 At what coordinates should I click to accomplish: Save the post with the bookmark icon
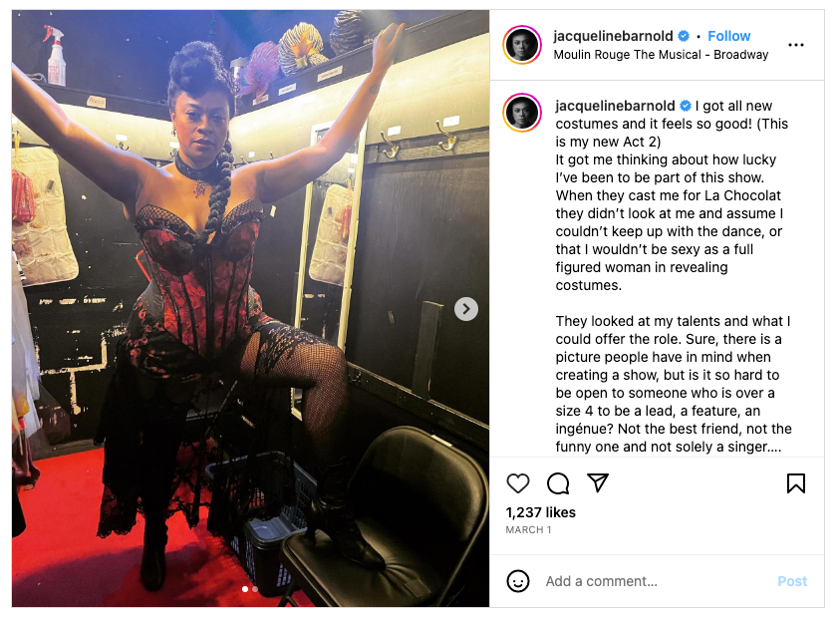tap(795, 483)
